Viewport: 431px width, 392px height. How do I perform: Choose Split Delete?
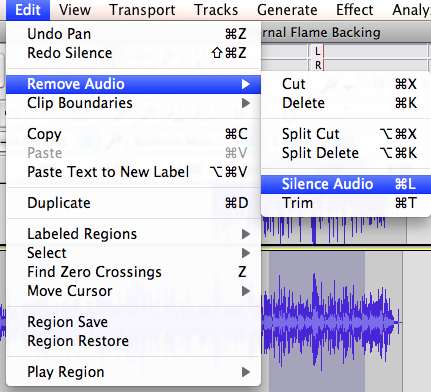coord(346,153)
